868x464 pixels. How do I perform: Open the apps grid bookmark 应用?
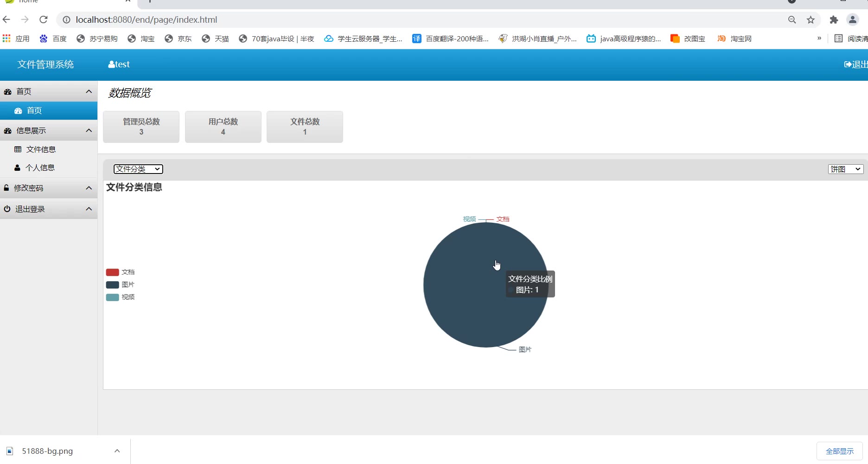click(x=16, y=39)
